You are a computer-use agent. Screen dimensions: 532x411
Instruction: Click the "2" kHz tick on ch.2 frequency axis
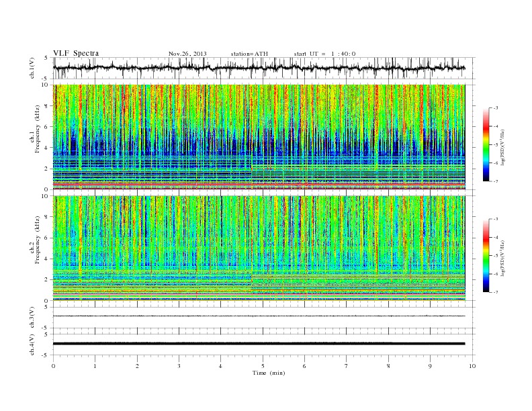point(47,280)
